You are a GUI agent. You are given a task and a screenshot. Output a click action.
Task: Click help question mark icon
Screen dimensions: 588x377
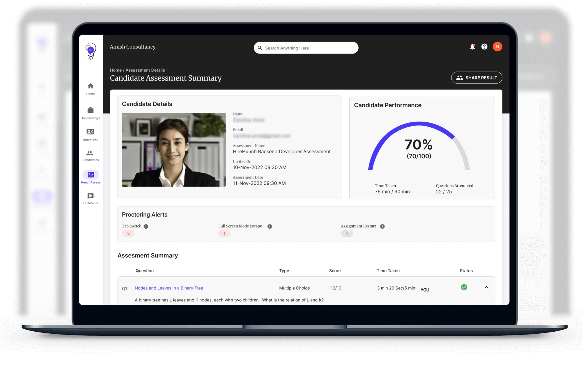(x=484, y=47)
